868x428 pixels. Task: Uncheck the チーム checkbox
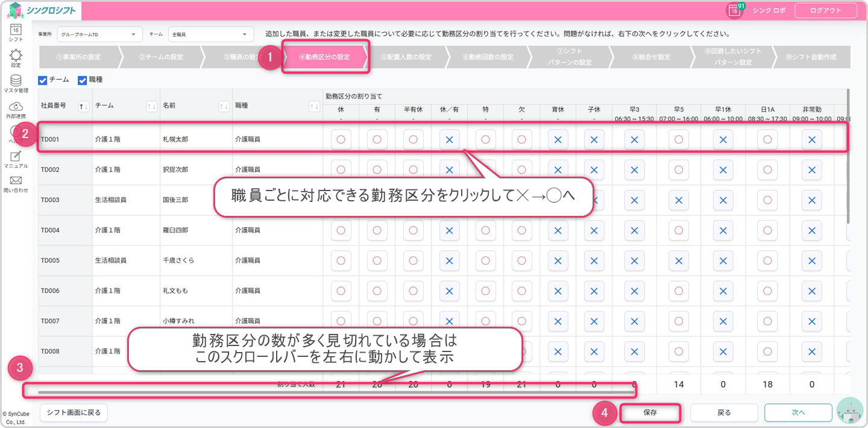(x=43, y=80)
